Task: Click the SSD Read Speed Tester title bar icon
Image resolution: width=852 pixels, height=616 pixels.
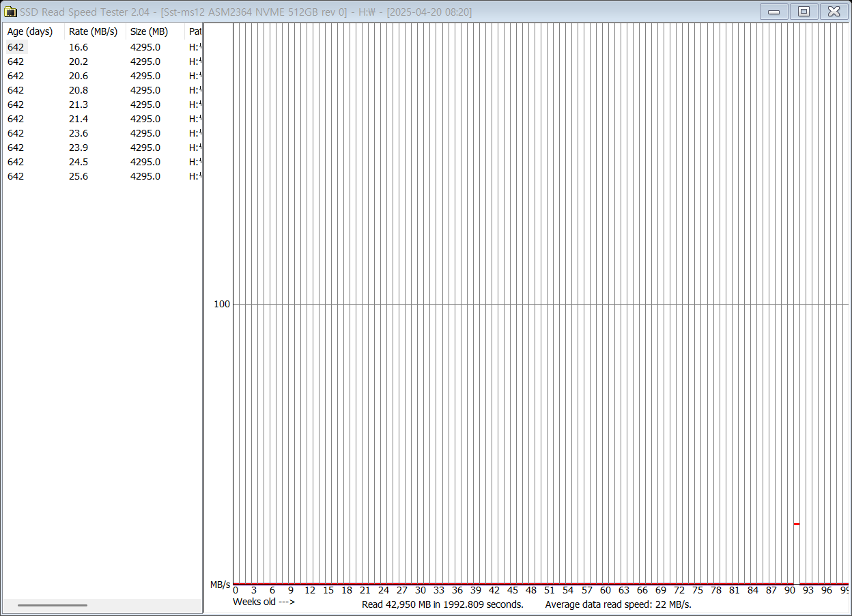Action: (10, 12)
